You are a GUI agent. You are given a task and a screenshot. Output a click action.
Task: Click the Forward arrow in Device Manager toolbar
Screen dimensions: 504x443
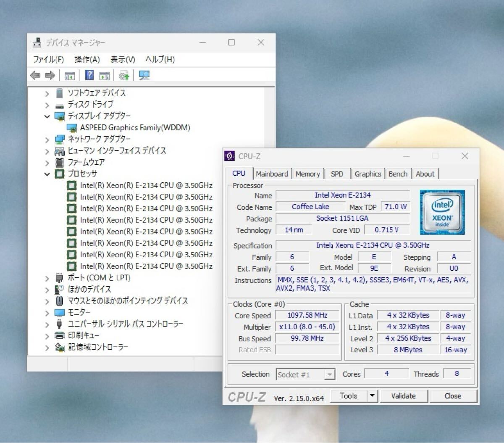(50, 76)
